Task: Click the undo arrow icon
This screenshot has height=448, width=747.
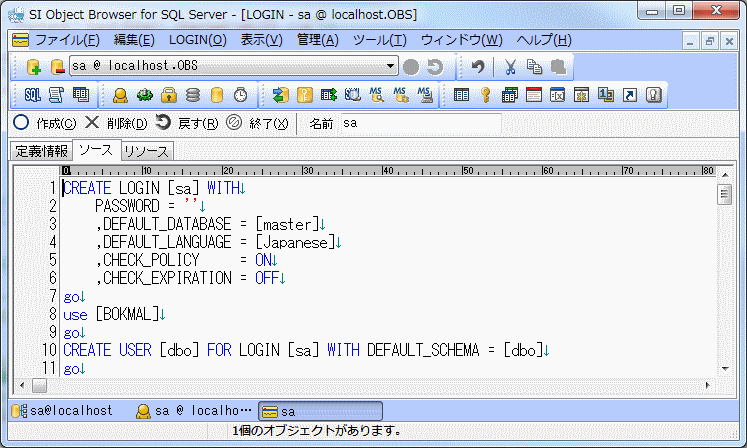Action: pyautogui.click(x=478, y=67)
